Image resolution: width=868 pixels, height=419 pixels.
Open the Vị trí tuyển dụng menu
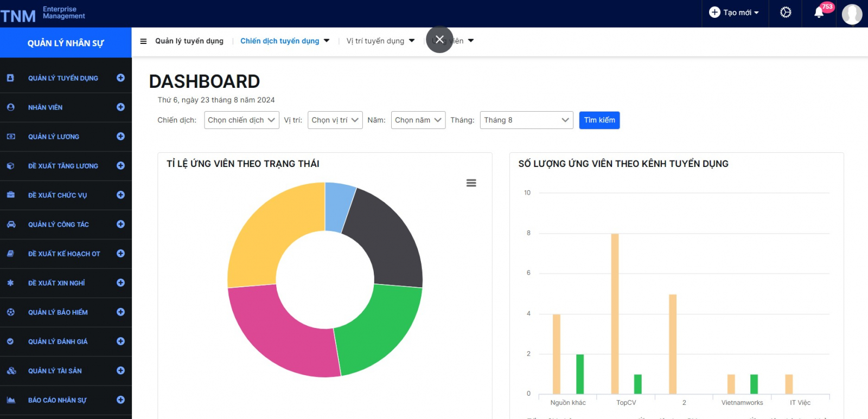[x=380, y=41]
